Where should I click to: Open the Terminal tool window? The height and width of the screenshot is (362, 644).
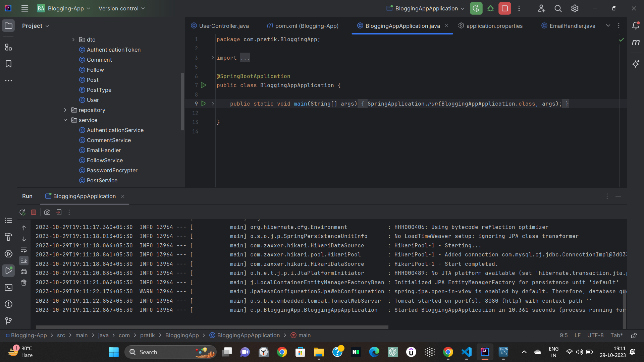(x=8, y=288)
